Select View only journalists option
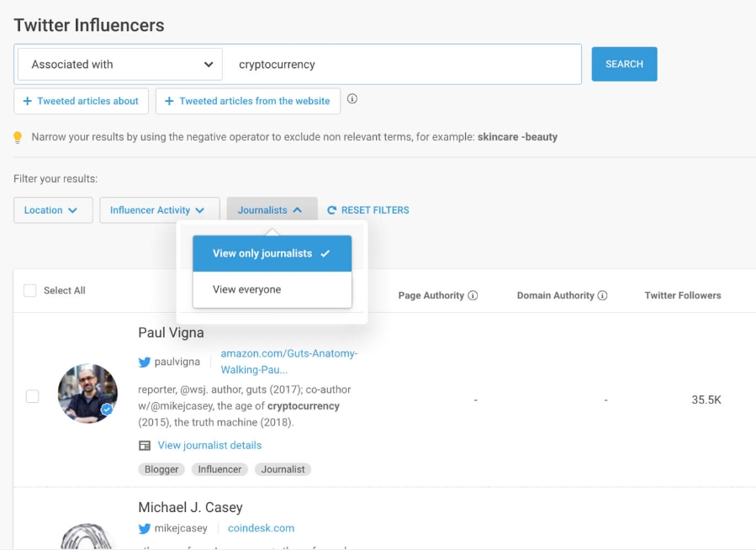Viewport: 756px width, 550px height. click(272, 253)
